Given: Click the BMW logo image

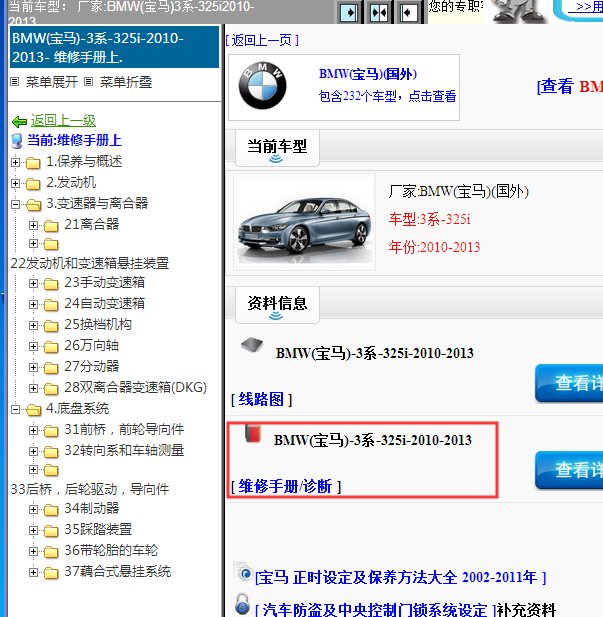Looking at the screenshot, I should [x=263, y=85].
